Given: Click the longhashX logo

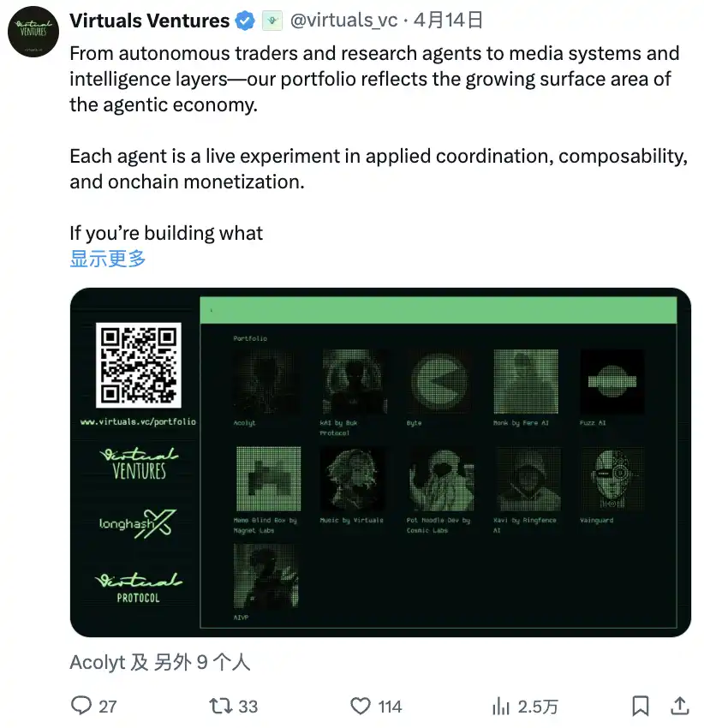Looking at the screenshot, I should click(139, 522).
